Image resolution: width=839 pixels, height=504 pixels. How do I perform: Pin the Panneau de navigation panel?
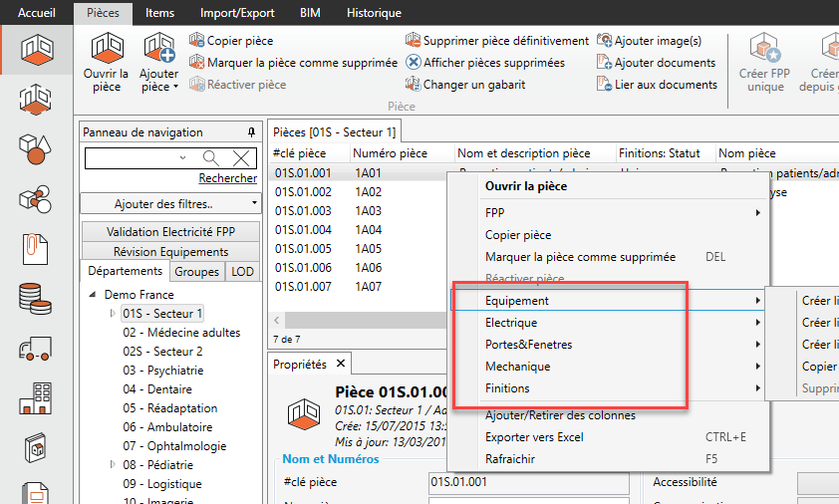251,132
